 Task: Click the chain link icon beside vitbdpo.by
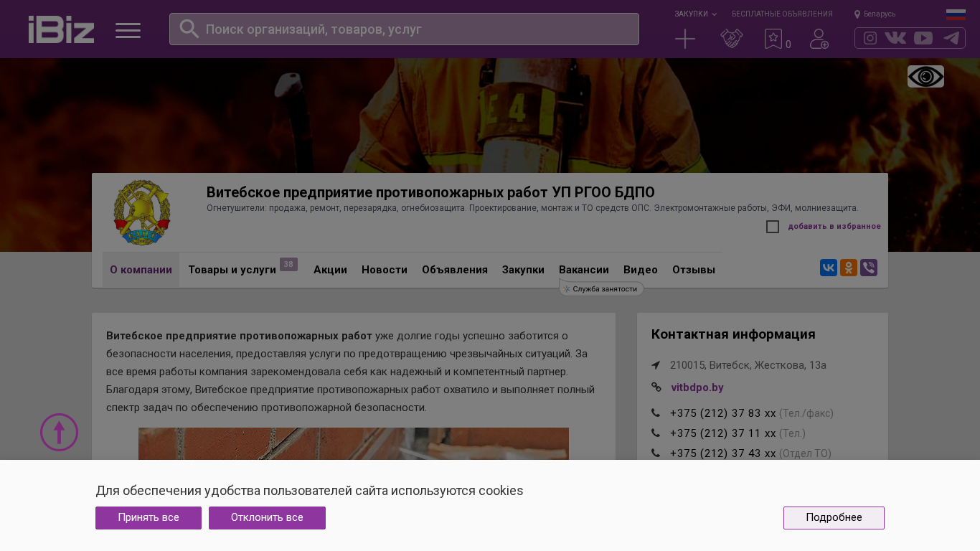pyautogui.click(x=656, y=387)
